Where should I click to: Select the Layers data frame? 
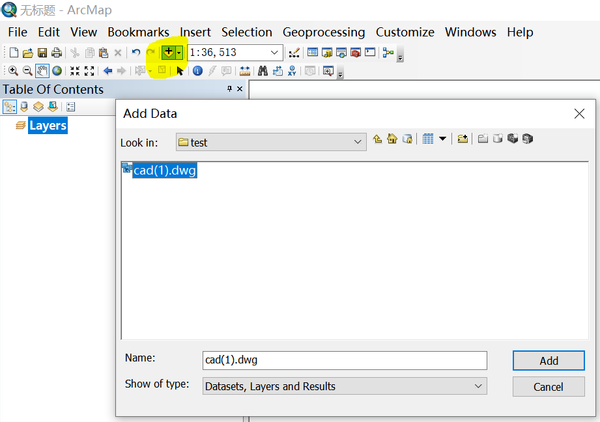48,125
